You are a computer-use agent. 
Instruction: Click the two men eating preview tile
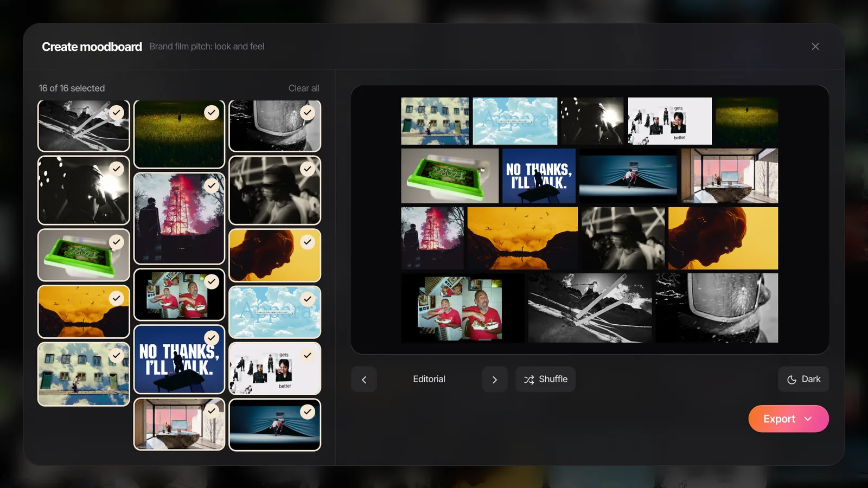(x=462, y=308)
